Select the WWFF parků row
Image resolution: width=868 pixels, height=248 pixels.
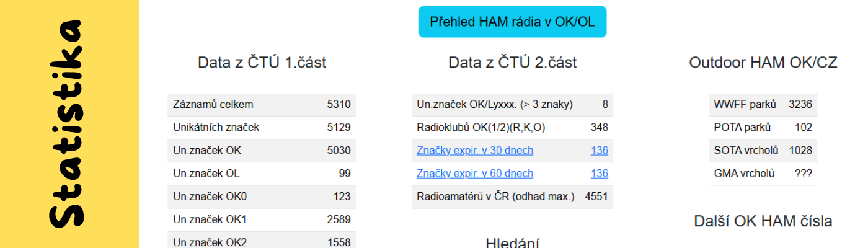[x=763, y=105]
